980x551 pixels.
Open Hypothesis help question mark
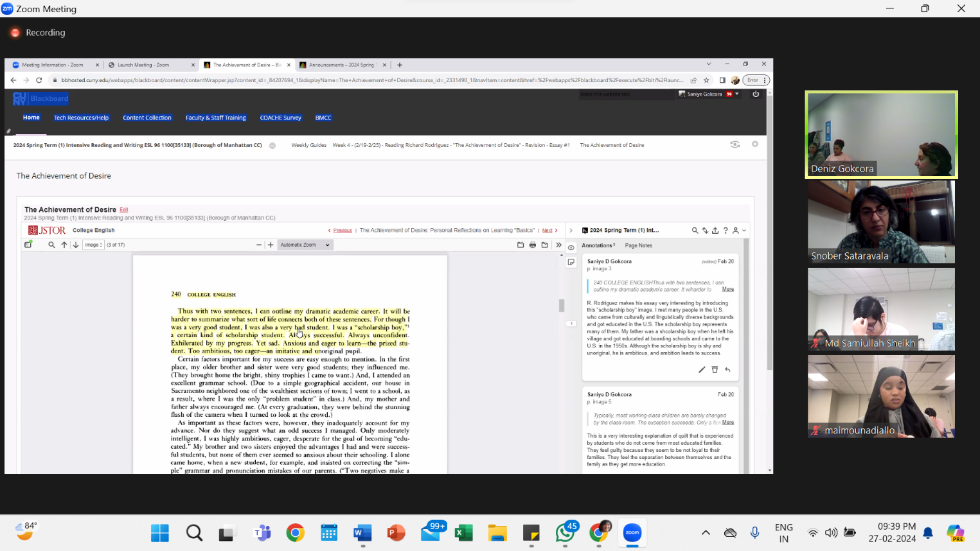click(726, 231)
